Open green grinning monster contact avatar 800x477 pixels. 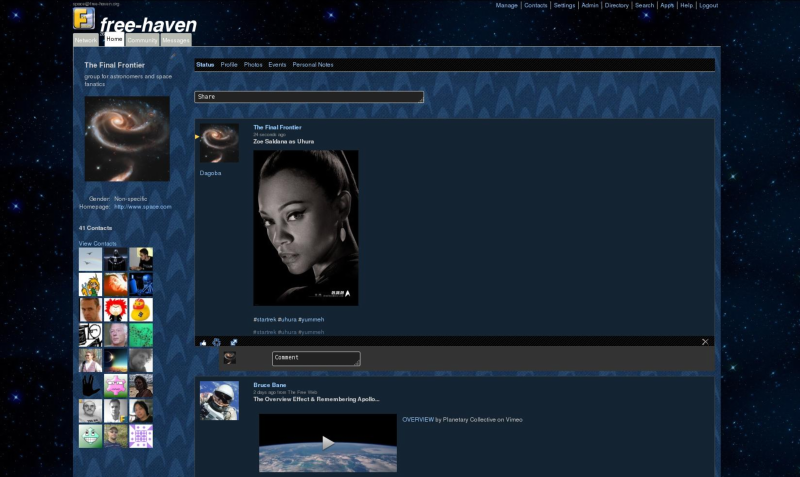click(90, 436)
